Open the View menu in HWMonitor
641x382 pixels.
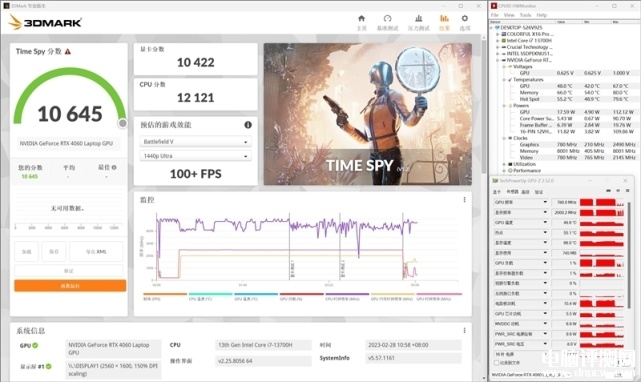pos(509,15)
